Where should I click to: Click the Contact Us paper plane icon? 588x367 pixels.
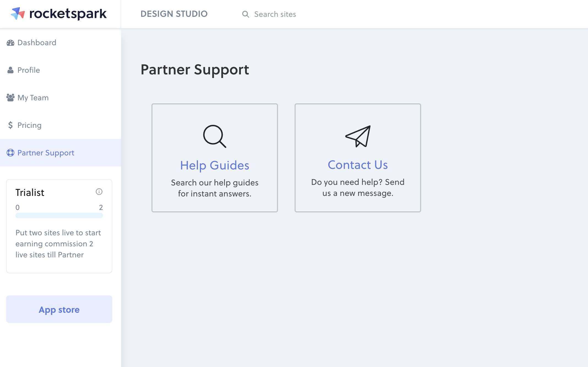tap(358, 136)
